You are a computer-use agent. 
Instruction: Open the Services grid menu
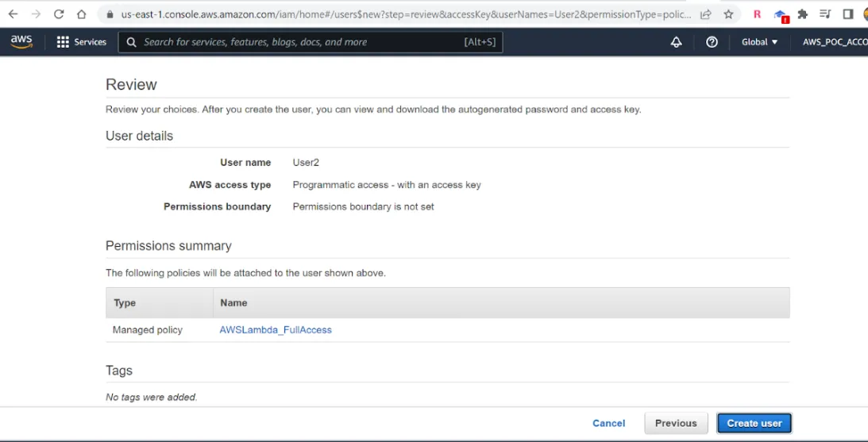coord(81,42)
